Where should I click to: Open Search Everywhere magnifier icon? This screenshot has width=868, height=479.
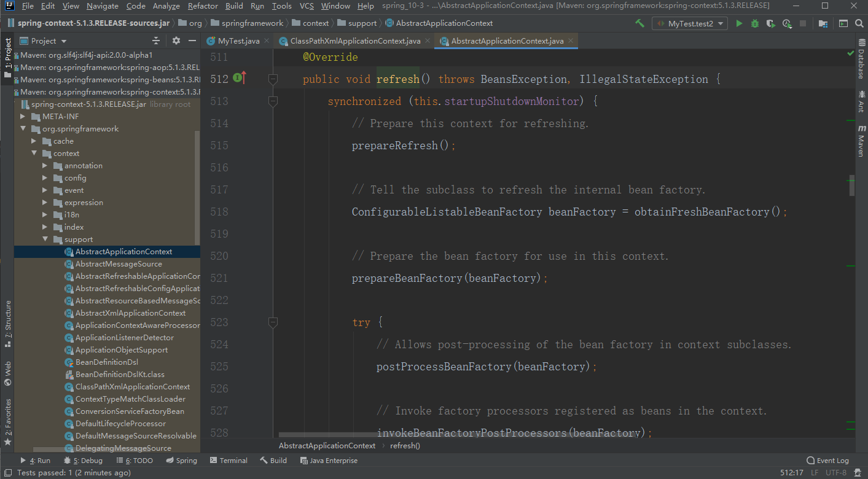(859, 23)
